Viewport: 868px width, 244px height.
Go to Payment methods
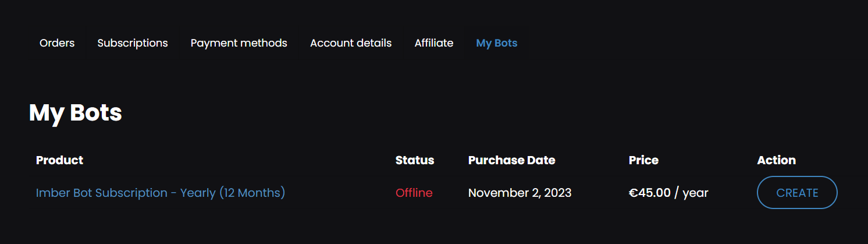click(239, 43)
